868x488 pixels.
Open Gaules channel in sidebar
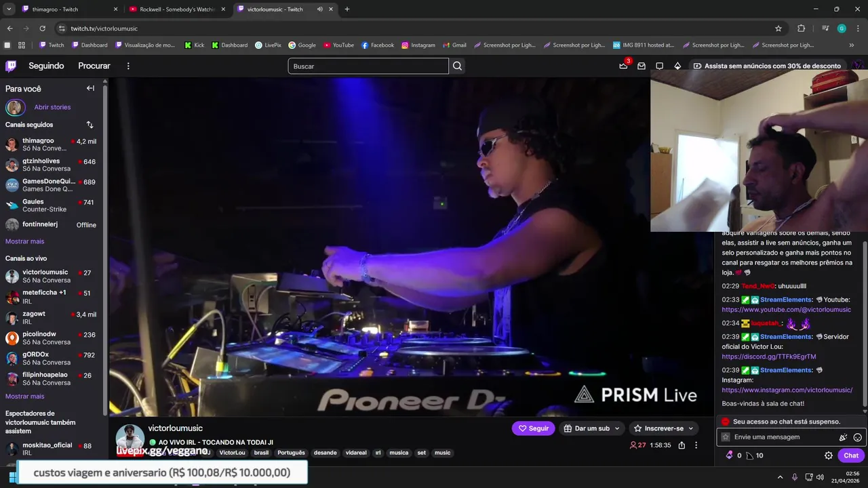tap(51, 205)
